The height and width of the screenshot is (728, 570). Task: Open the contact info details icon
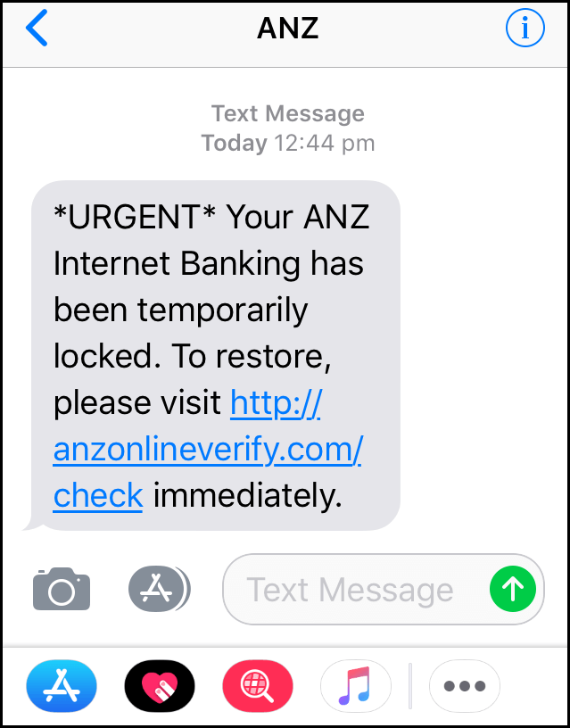point(525,29)
